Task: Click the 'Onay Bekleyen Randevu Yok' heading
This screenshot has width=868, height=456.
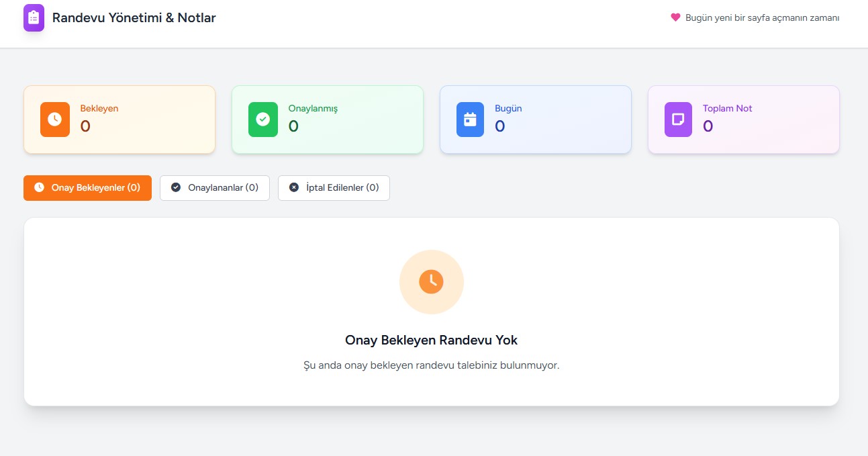Action: [432, 340]
